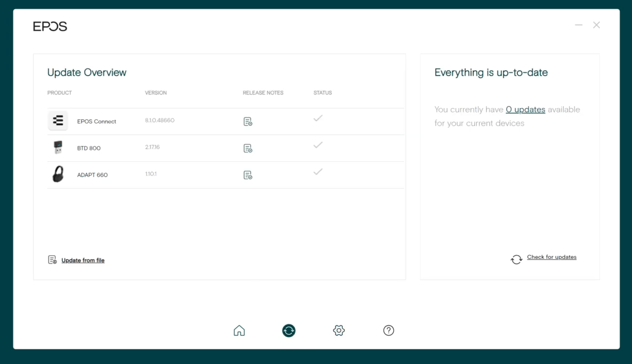Click the Check for updates link
632x364 pixels.
pyautogui.click(x=551, y=257)
